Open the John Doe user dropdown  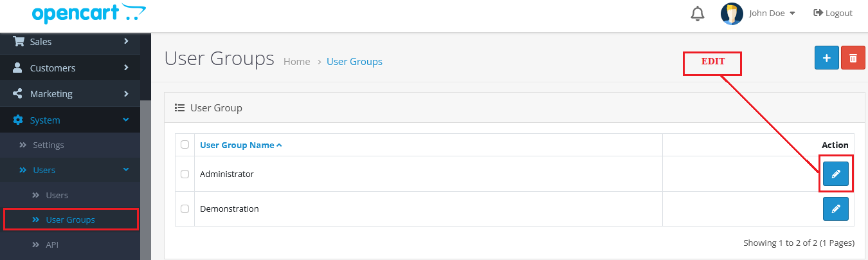tap(772, 14)
